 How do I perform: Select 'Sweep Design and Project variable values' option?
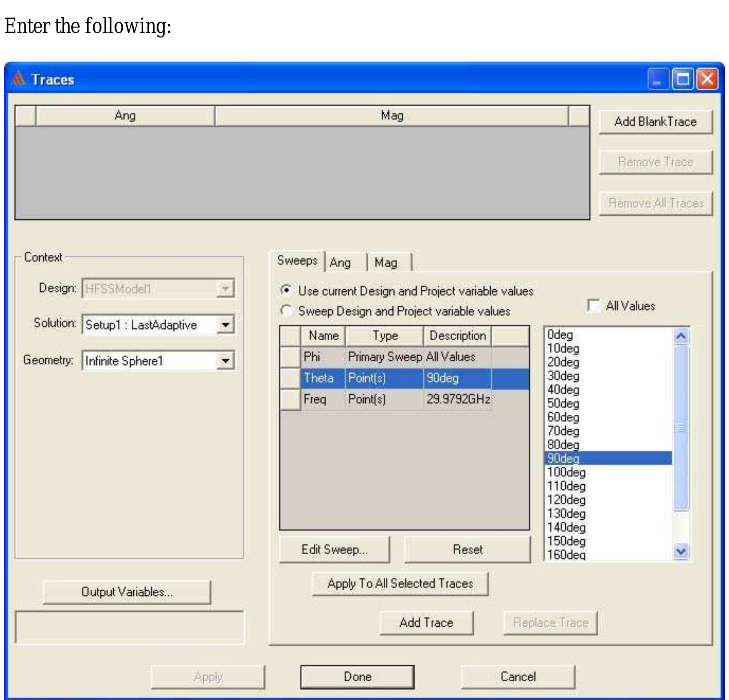[x=286, y=311]
